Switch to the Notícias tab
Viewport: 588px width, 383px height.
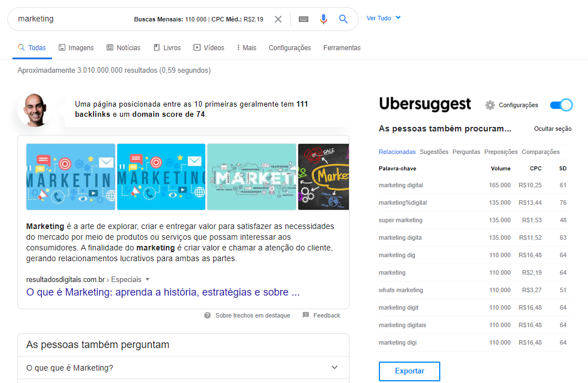coord(123,47)
